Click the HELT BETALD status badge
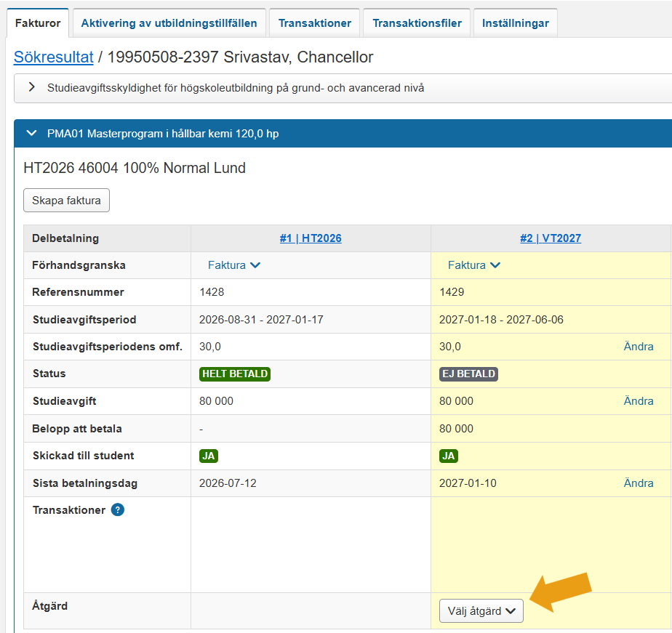Viewport: 672px width, 633px height. (235, 374)
